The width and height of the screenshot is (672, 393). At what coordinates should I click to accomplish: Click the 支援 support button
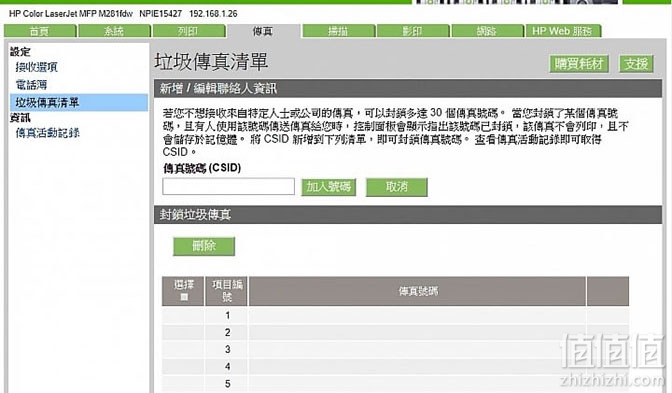pos(636,64)
